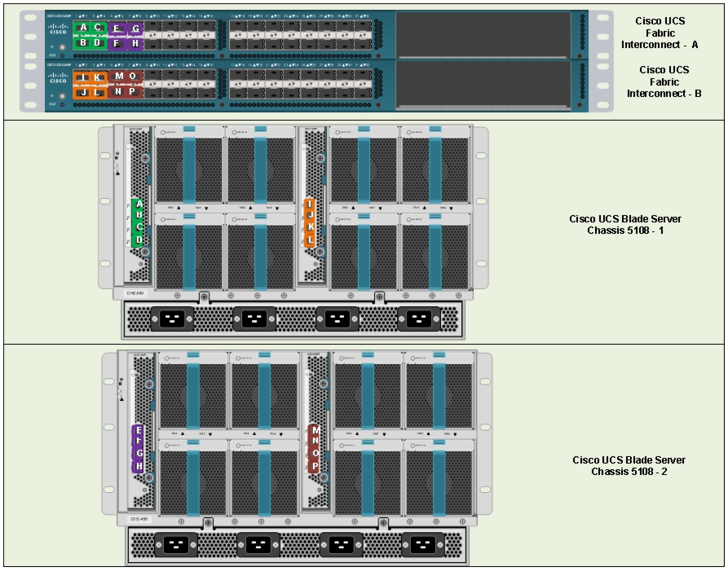Click the Cisco logo on Fabric Interconnect B
The height and width of the screenshot is (576, 728).
(58, 77)
